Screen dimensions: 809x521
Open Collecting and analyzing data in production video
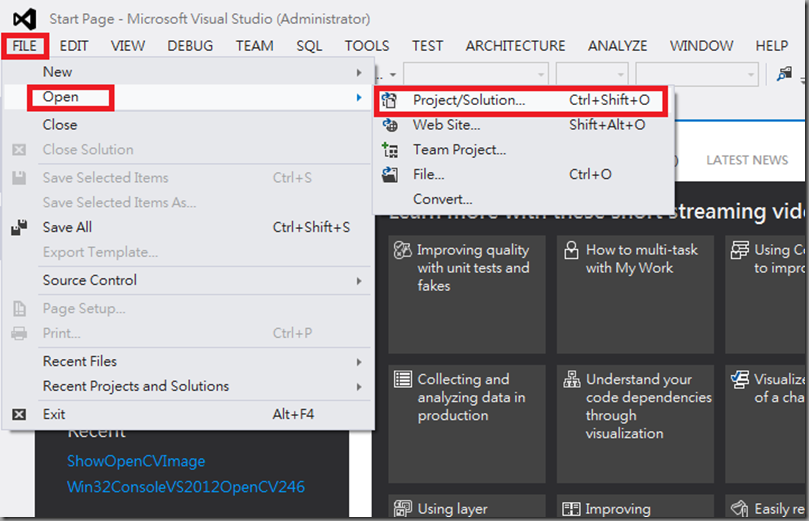[467, 424]
